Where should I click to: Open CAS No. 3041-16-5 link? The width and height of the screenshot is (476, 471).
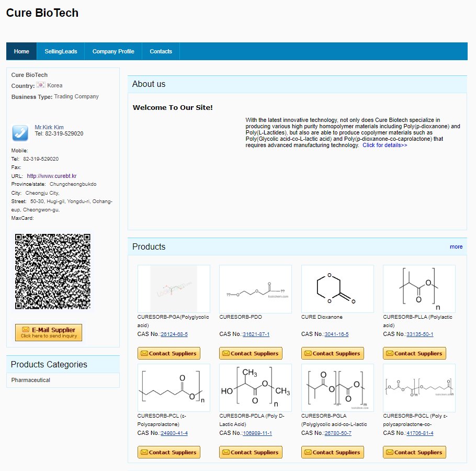pos(336,334)
